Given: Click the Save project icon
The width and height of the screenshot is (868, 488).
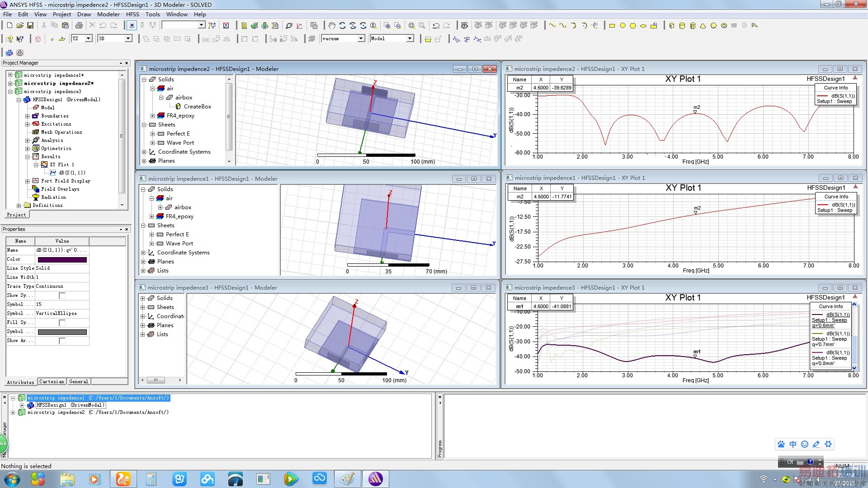Looking at the screenshot, I should coord(30,26).
